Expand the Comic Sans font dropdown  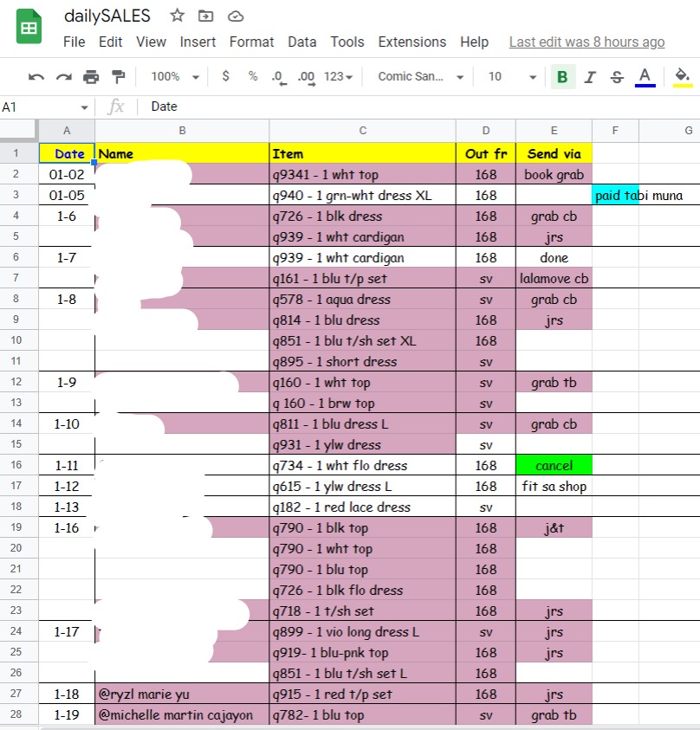click(x=421, y=77)
